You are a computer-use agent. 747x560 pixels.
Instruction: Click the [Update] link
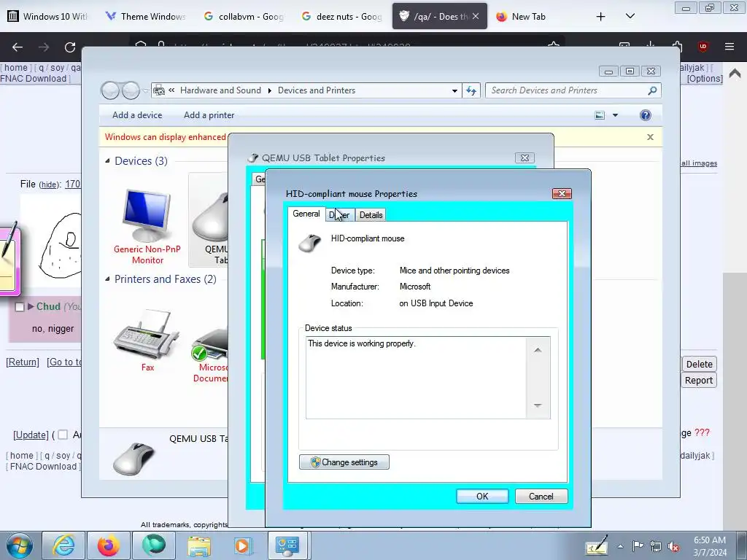click(x=31, y=435)
